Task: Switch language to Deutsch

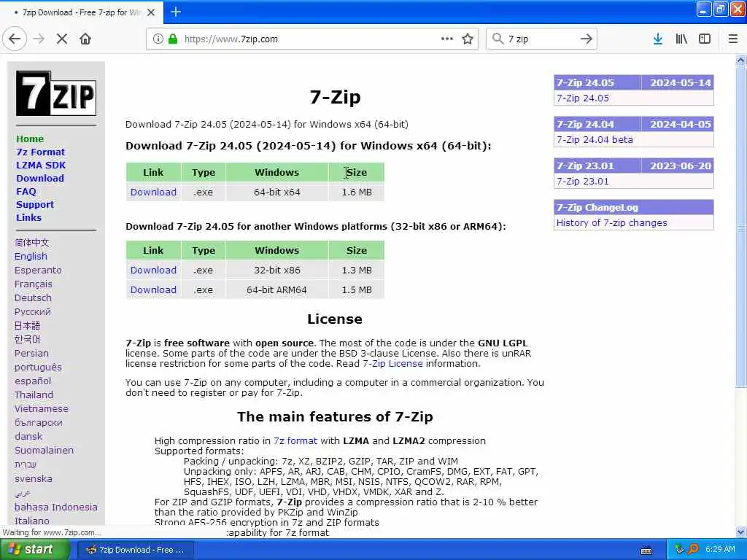Action: pos(32,297)
